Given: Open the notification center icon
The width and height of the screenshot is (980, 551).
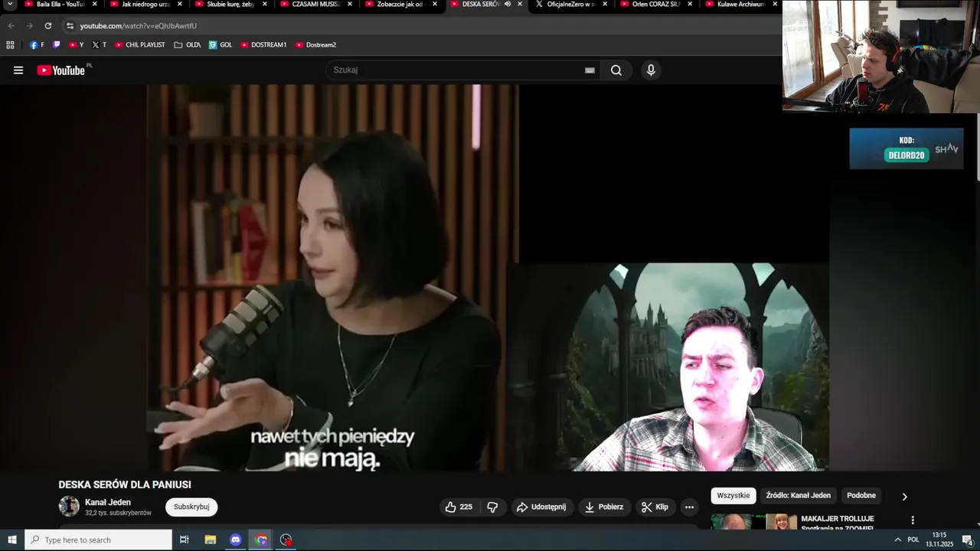Looking at the screenshot, I should (x=968, y=540).
